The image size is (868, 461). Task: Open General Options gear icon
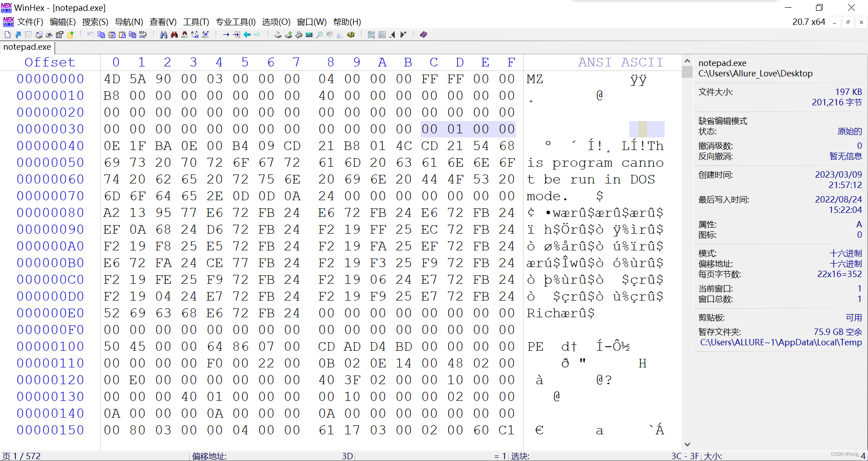point(351,35)
